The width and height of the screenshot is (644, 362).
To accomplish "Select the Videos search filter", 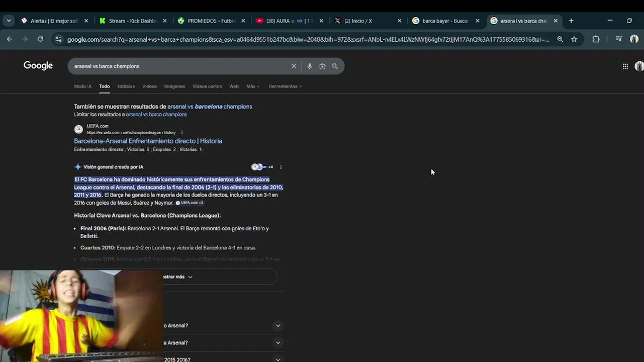I will 149,86.
